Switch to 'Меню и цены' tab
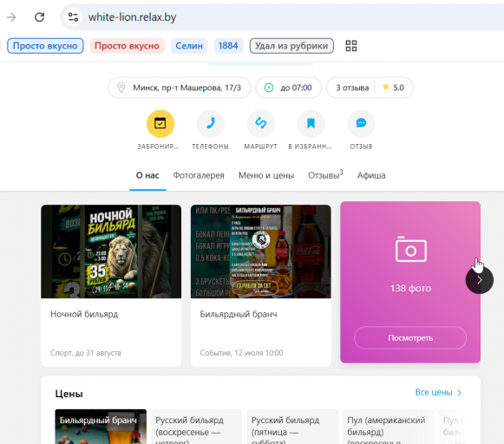The width and height of the screenshot is (504, 444). [266, 175]
